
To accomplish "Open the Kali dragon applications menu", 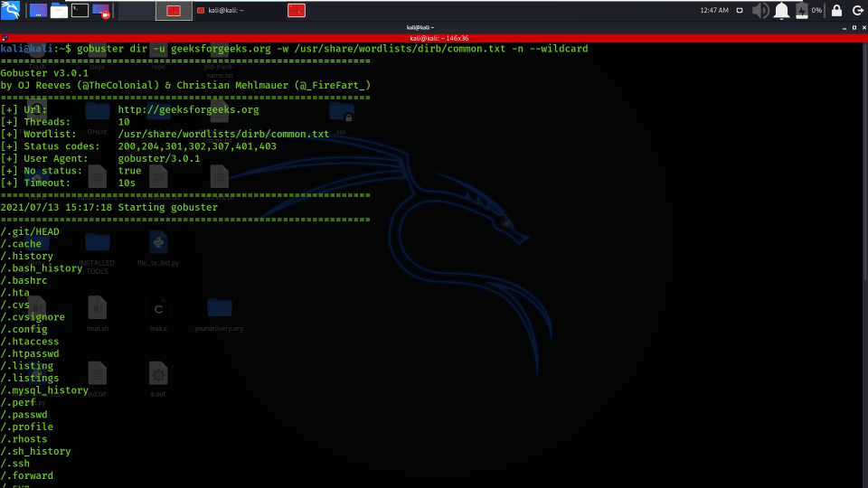I will [11, 10].
